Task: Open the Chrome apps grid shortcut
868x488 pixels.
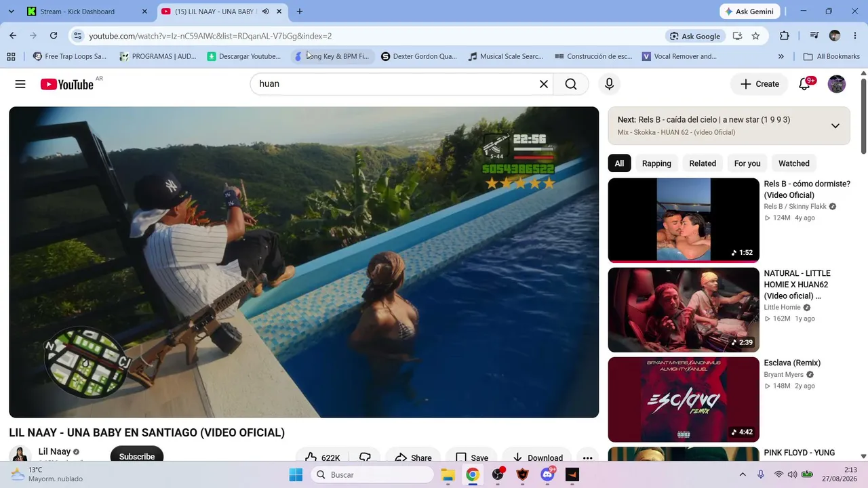Action: tap(11, 56)
